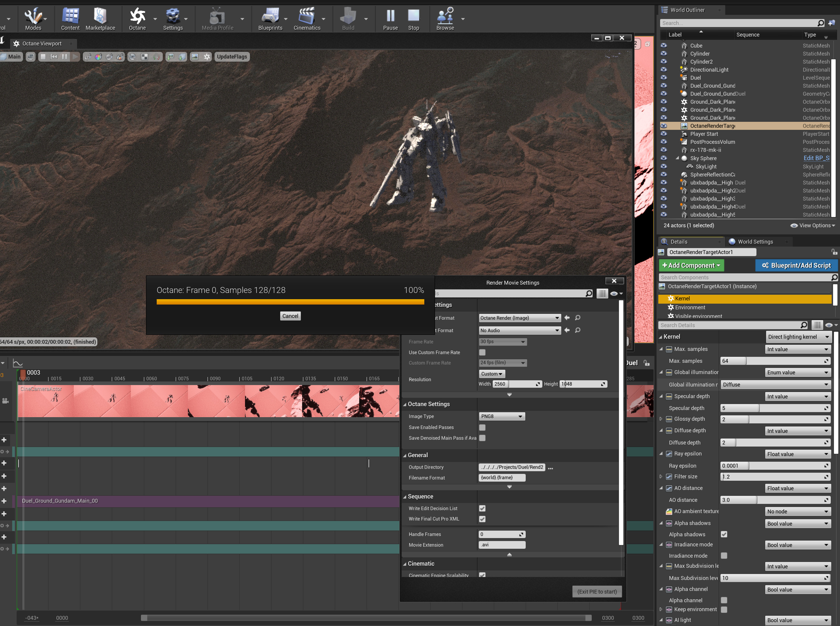Select the Octane Viewport tab
Image resolution: width=840 pixels, height=626 pixels.
[x=42, y=44]
